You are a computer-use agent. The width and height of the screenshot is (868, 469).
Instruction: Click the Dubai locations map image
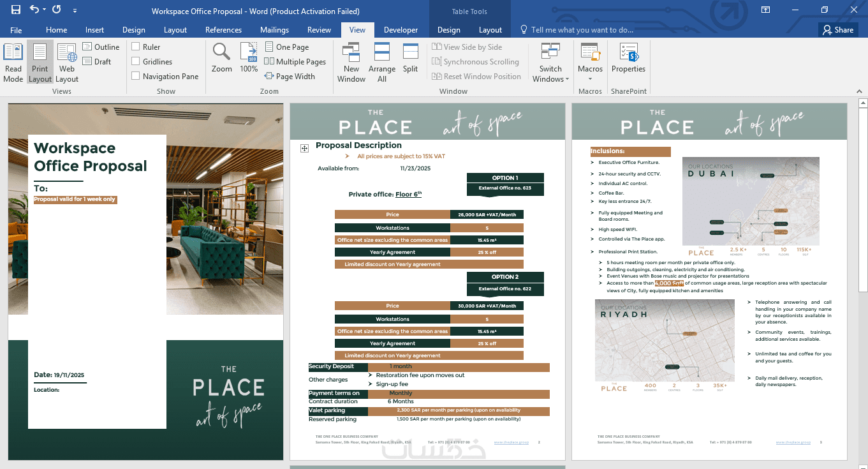click(751, 201)
